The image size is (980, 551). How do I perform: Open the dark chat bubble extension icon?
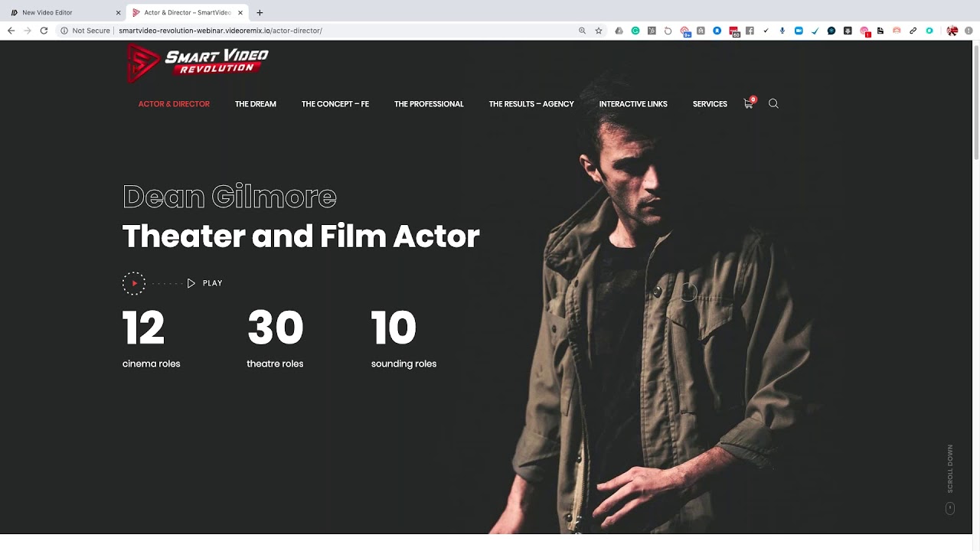[831, 31]
